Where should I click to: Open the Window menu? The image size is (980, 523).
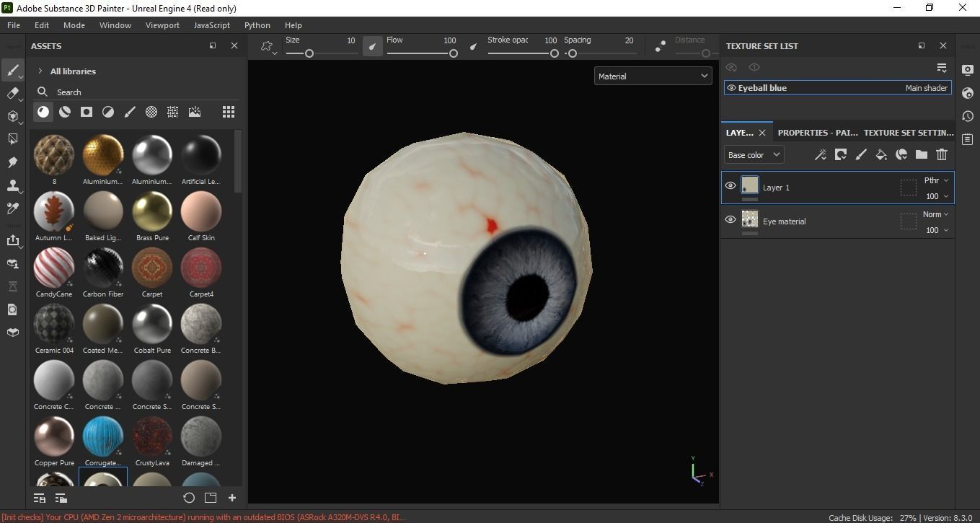coord(115,25)
